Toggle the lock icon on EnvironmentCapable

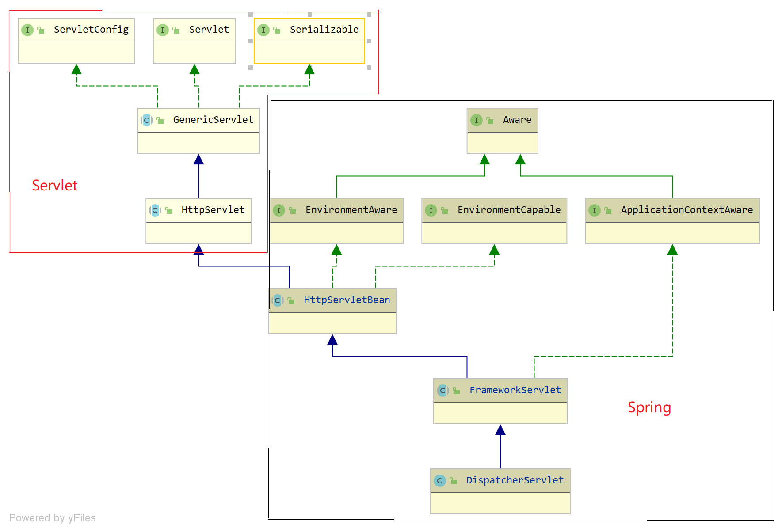(444, 210)
